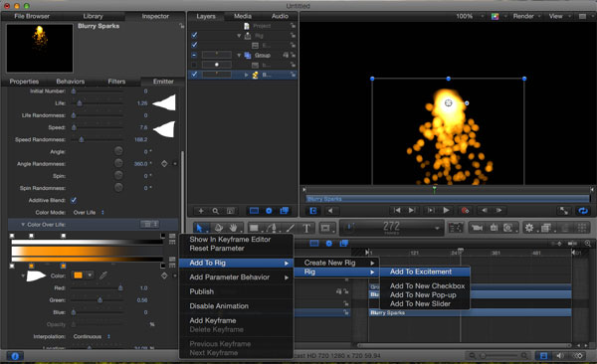Collapse the Rig disclosure triangle

(x=239, y=36)
